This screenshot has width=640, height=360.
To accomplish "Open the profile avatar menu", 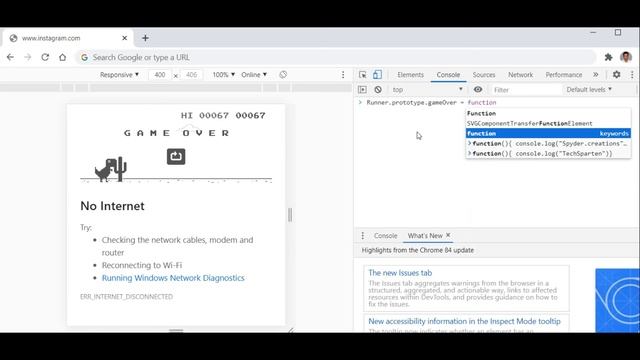I will (626, 57).
